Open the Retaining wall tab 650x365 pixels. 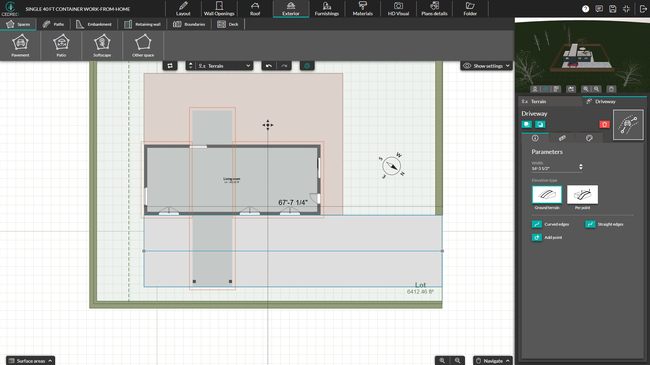(x=143, y=24)
